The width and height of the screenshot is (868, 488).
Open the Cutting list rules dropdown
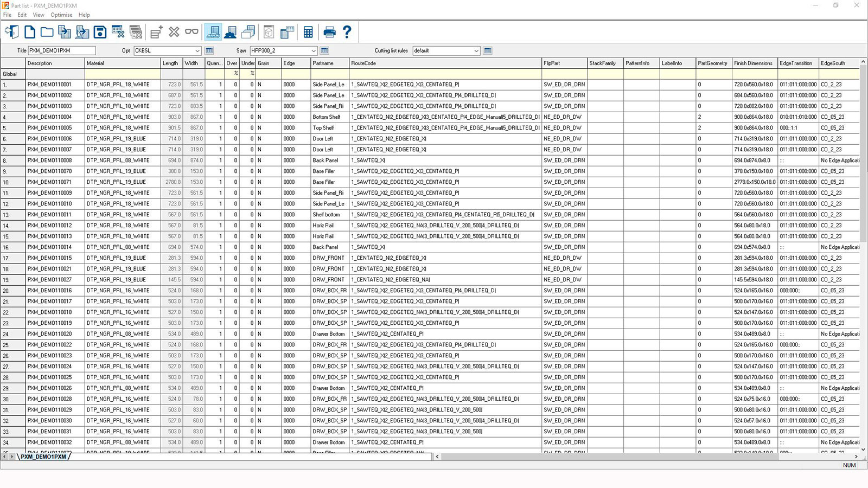[476, 51]
